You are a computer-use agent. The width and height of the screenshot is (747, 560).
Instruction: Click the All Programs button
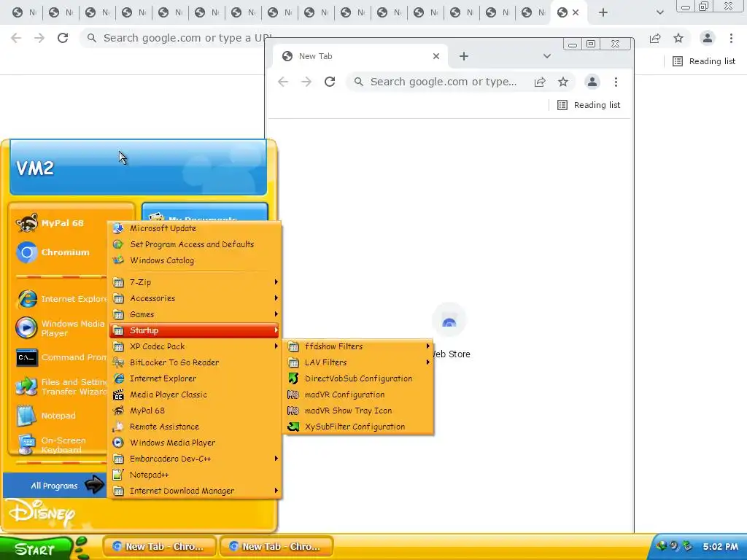(55, 485)
